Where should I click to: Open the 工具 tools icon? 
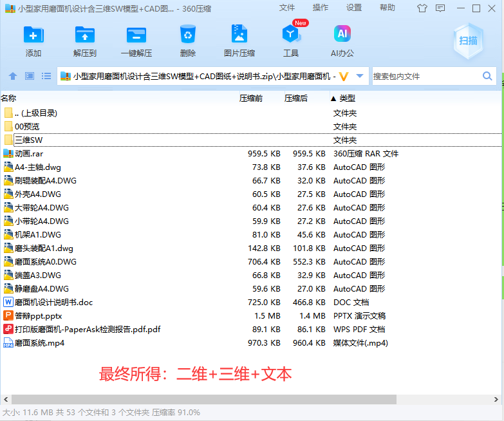click(x=291, y=33)
